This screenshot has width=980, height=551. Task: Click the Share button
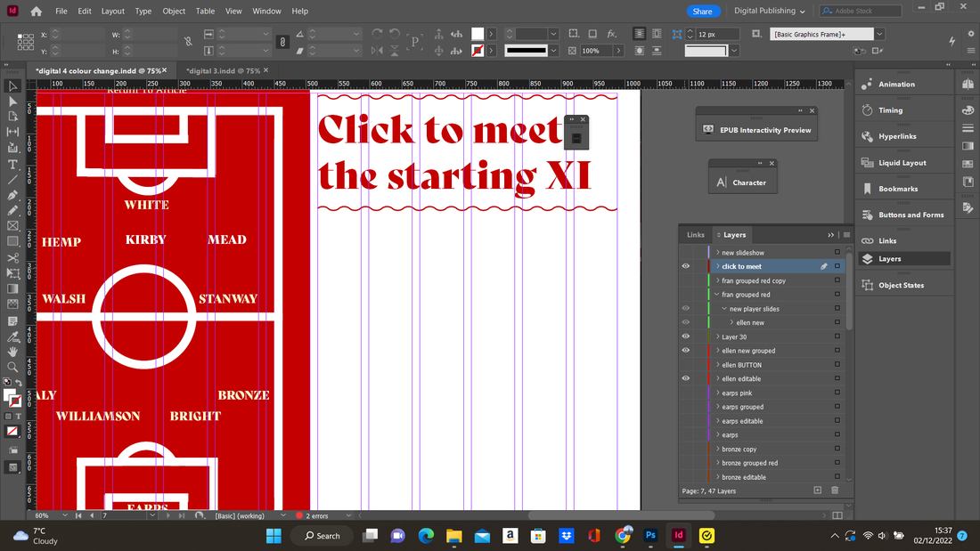(x=703, y=12)
